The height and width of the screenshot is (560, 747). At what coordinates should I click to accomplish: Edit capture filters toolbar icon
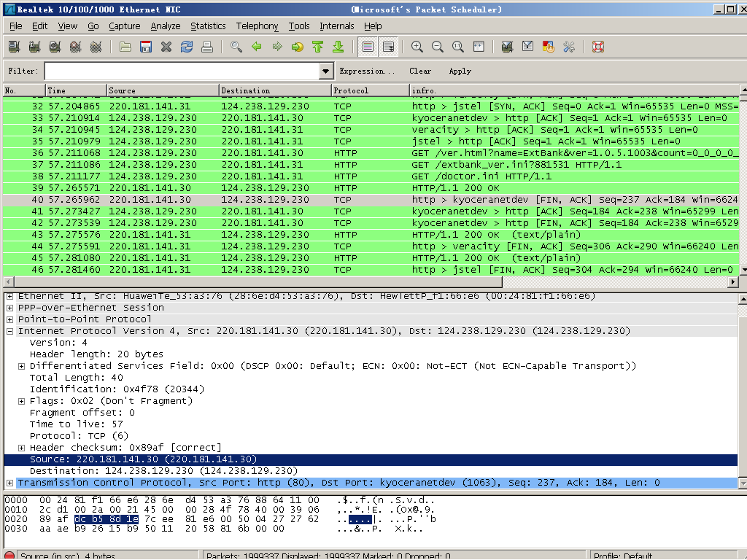coord(508,47)
